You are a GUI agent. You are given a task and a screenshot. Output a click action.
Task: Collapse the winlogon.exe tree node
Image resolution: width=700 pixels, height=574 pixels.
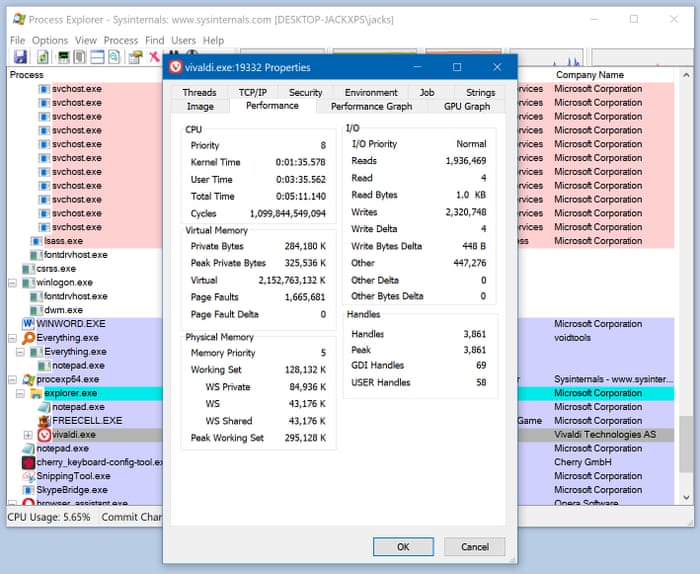(x=12, y=283)
